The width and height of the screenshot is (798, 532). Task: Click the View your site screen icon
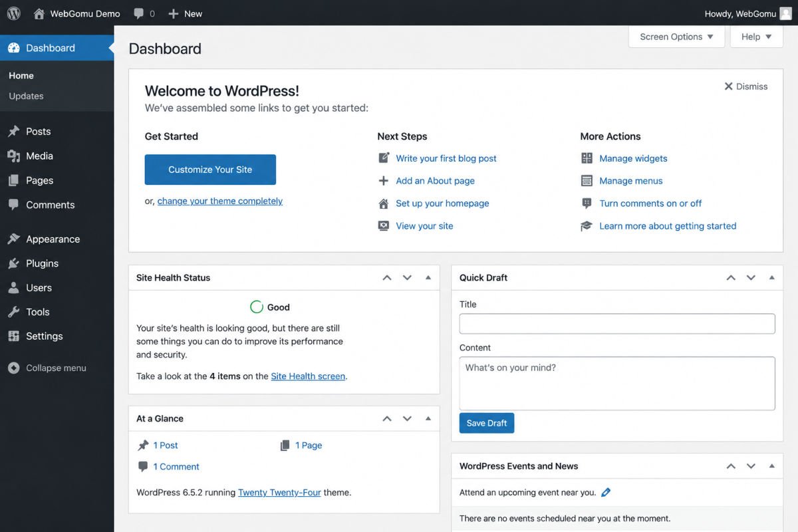click(x=384, y=226)
